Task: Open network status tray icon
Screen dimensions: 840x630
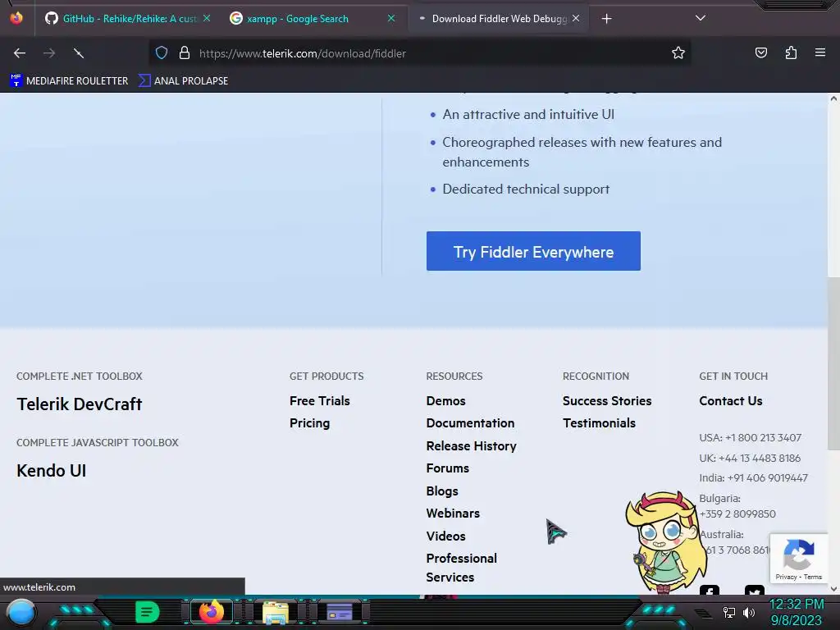Action: pos(728,612)
